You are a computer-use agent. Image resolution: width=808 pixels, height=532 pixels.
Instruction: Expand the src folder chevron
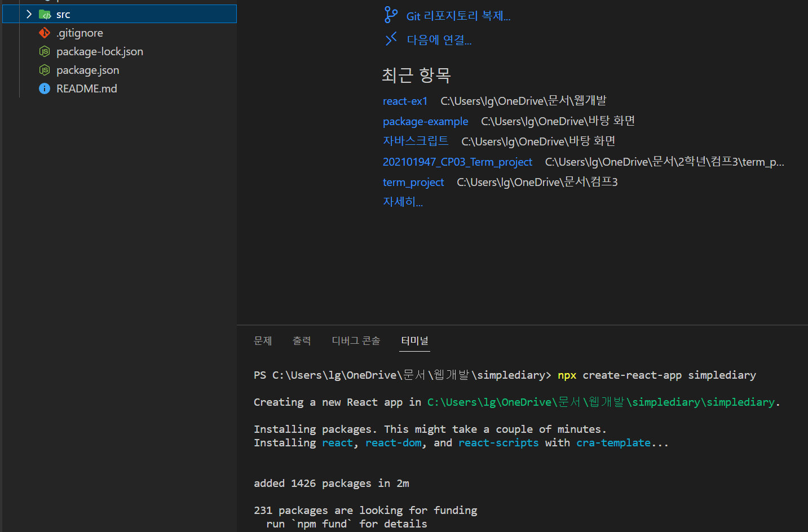click(29, 14)
